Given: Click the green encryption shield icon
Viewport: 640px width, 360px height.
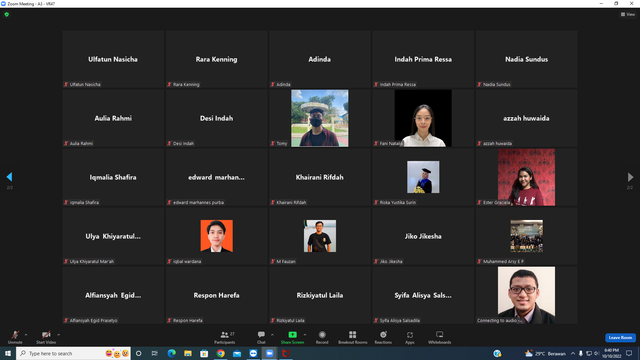Looking at the screenshot, I should (x=7, y=15).
